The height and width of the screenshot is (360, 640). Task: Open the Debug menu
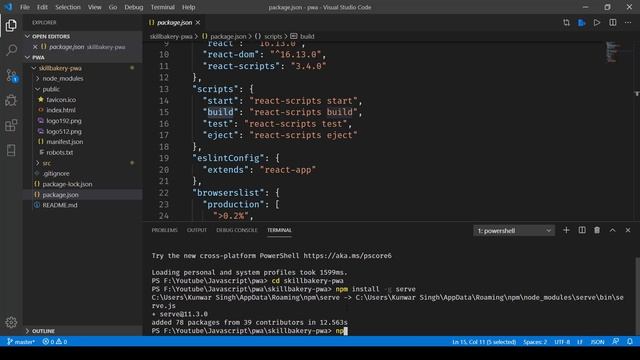coord(134,7)
